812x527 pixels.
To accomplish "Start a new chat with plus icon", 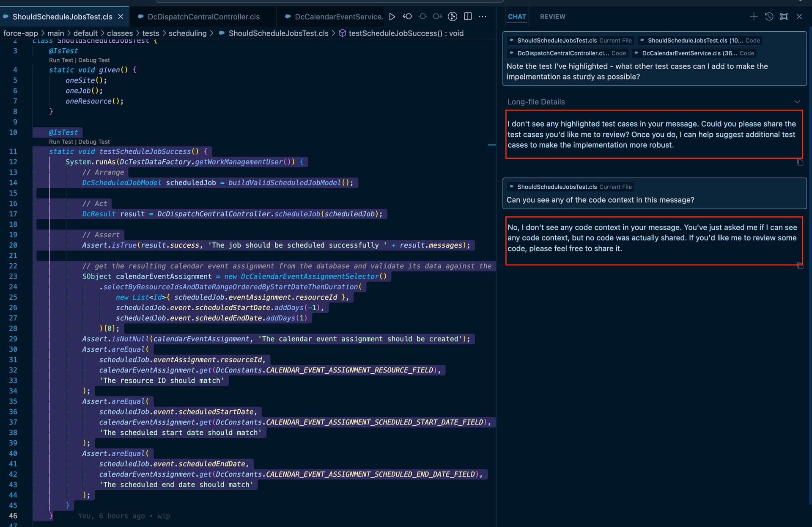I will [754, 17].
